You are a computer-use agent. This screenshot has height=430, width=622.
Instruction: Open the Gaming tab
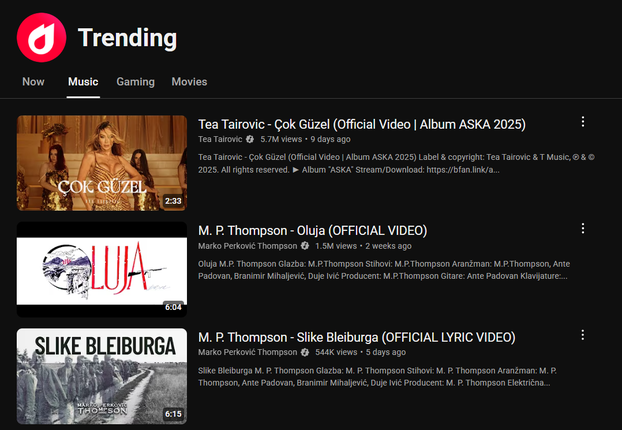click(135, 82)
